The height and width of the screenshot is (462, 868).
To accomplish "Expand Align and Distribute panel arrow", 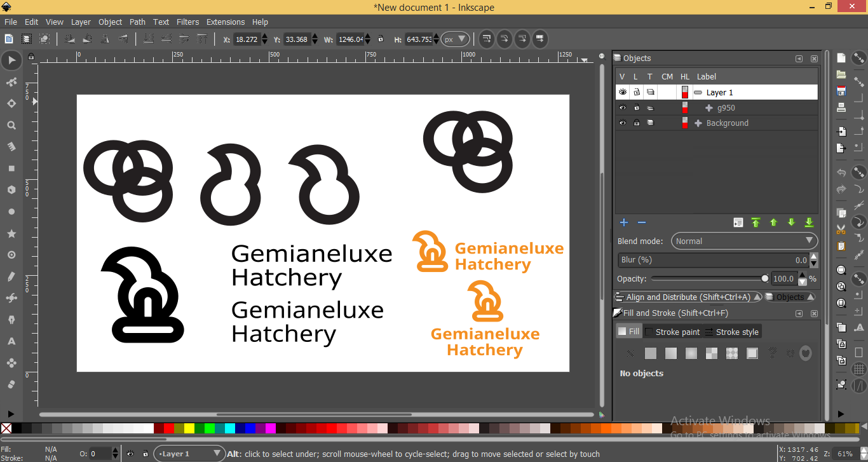I will point(757,297).
